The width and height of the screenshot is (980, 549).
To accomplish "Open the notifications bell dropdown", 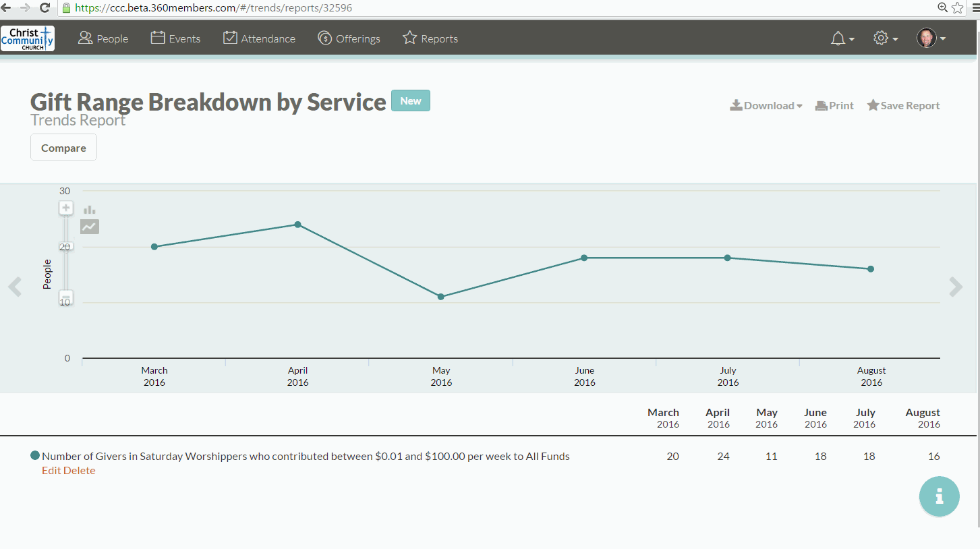I will pyautogui.click(x=842, y=39).
